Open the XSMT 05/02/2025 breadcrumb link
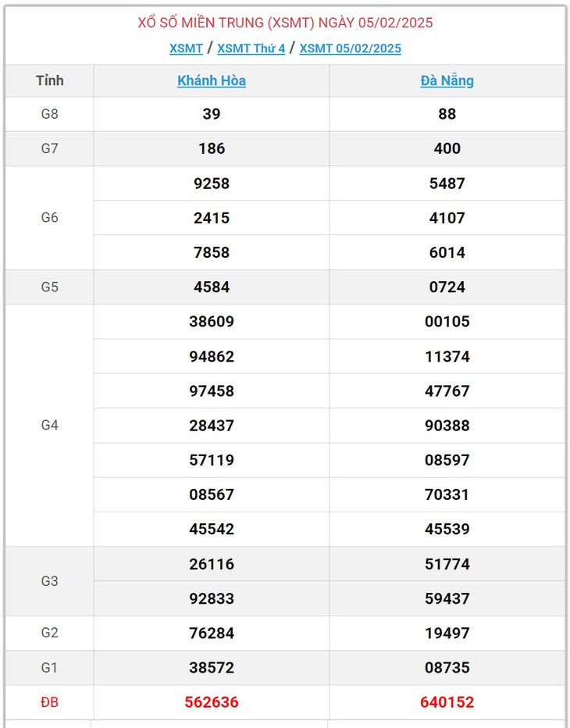Viewport: 570px width, 728px height. [350, 48]
